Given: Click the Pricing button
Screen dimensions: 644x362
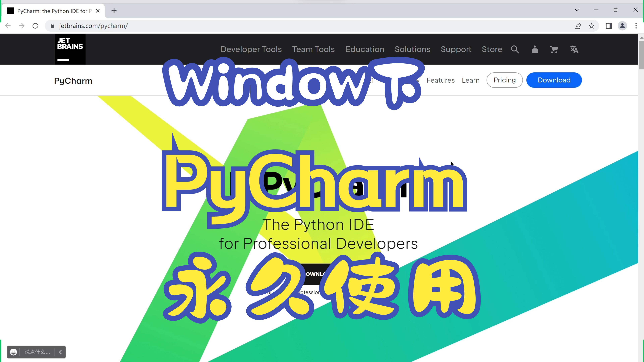Looking at the screenshot, I should pos(504,80).
